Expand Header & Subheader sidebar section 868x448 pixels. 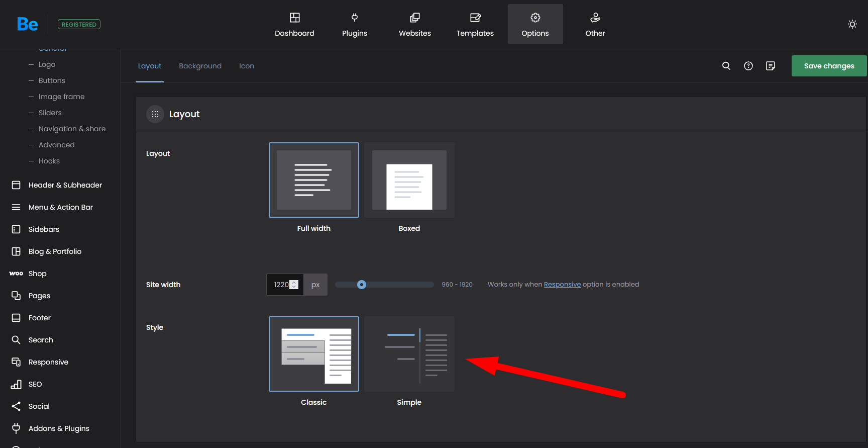pyautogui.click(x=65, y=185)
